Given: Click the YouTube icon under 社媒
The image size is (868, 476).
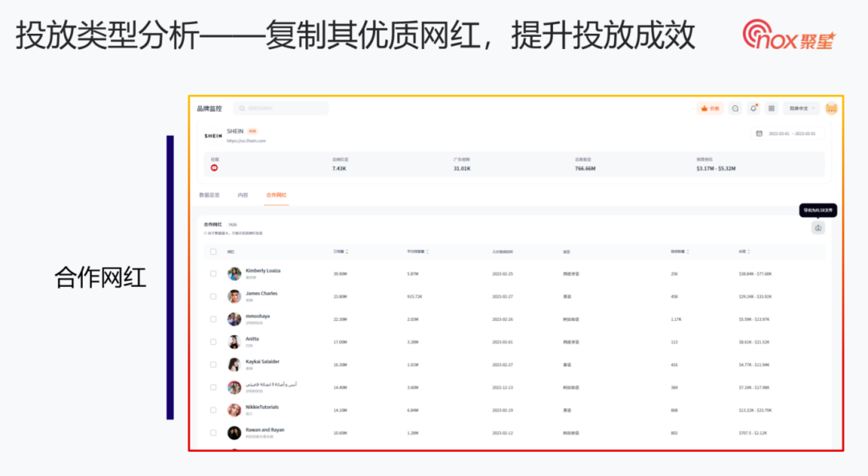Looking at the screenshot, I should [x=214, y=167].
